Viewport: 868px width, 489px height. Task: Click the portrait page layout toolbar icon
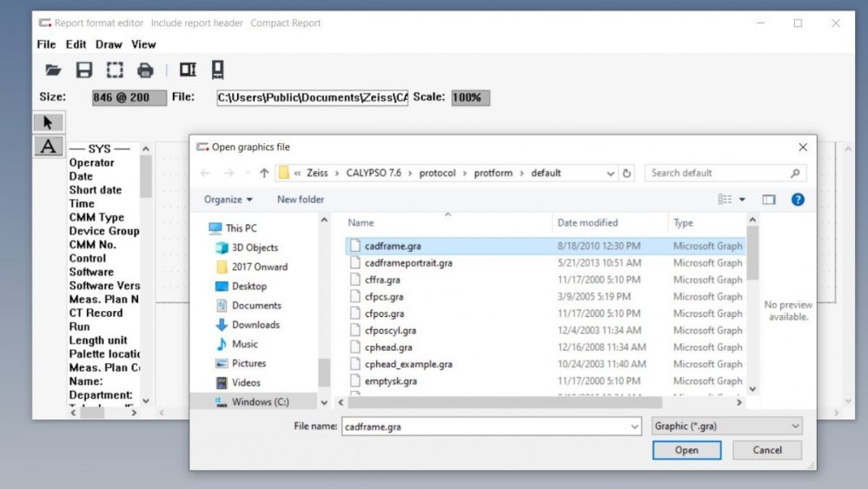pyautogui.click(x=217, y=69)
